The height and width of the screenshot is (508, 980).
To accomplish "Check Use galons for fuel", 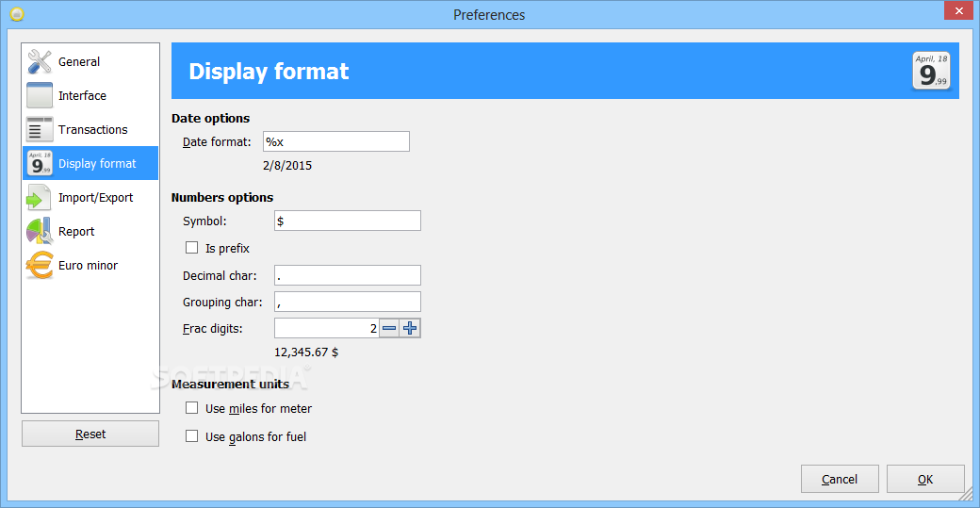I will point(192,436).
